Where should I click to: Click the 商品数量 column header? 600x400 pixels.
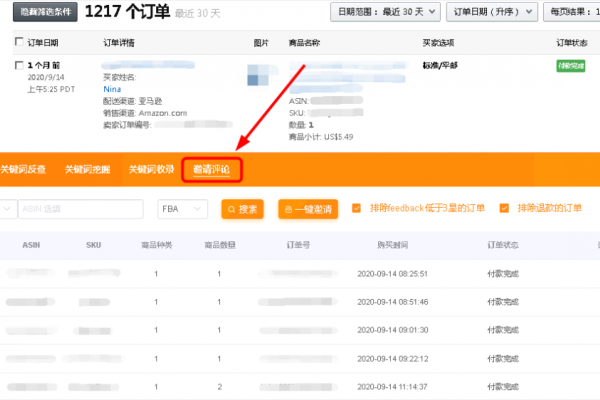coord(220,245)
